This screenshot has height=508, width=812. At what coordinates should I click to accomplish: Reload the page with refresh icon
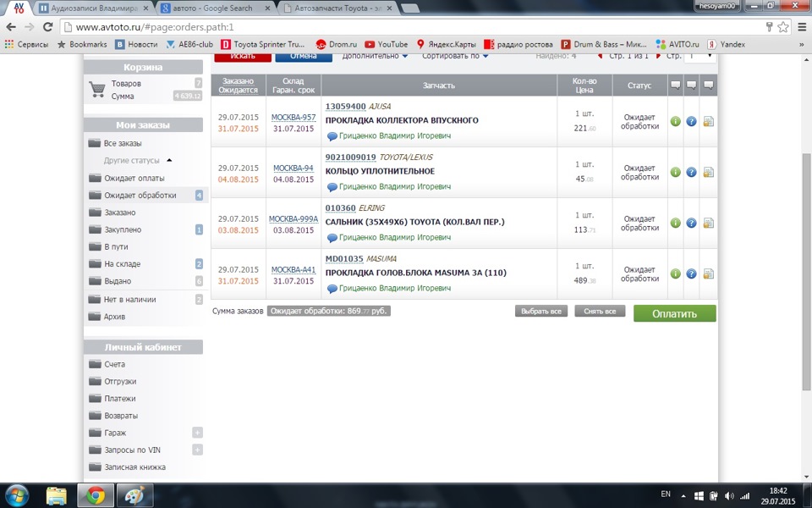click(x=47, y=27)
